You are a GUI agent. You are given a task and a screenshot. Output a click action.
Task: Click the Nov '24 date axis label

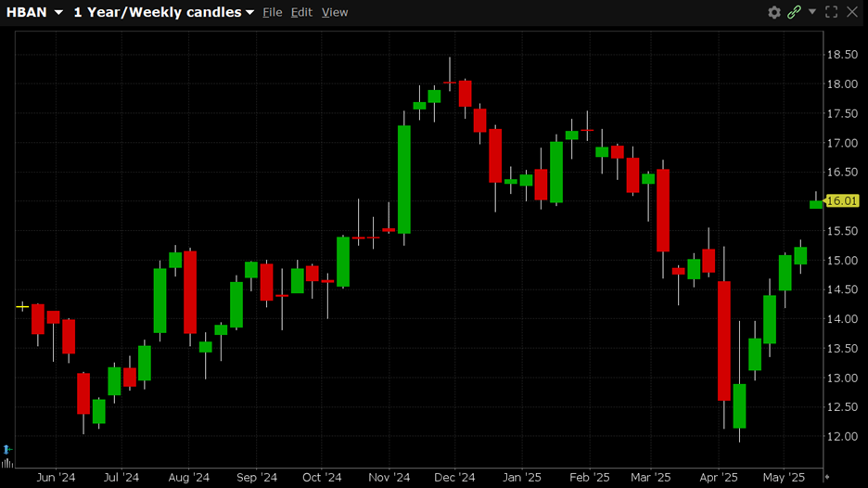point(389,477)
